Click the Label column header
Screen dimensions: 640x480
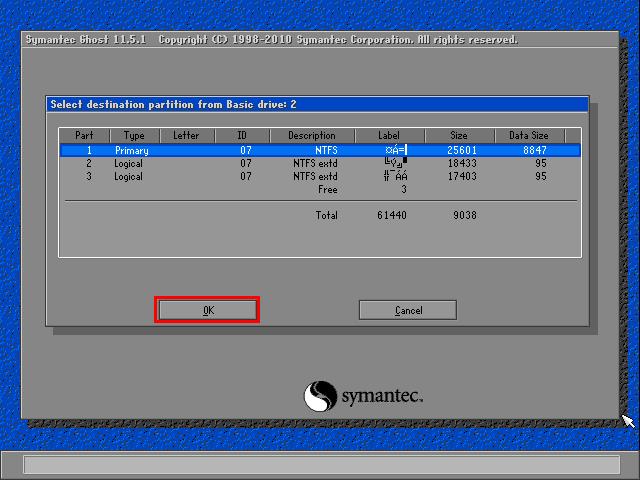coord(389,136)
